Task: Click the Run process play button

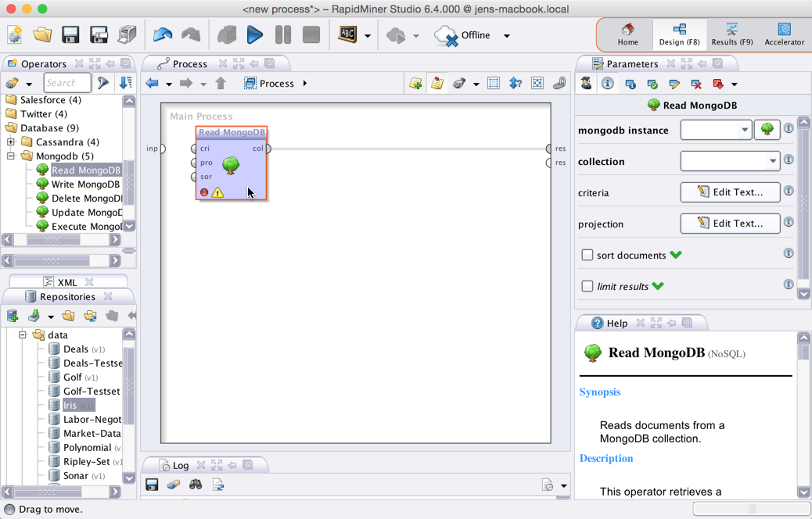Action: (255, 35)
